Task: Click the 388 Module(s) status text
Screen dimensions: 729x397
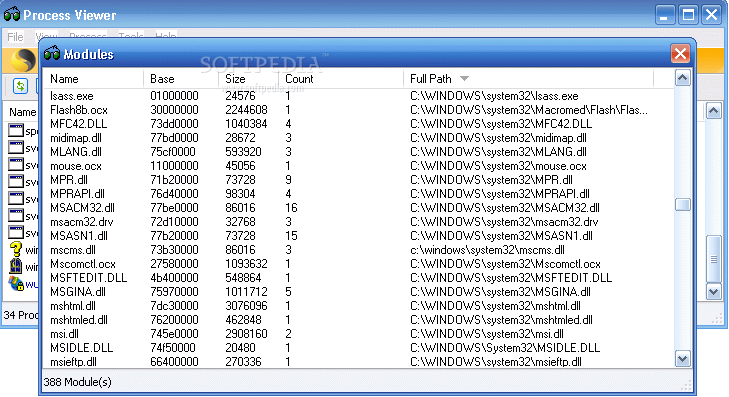Action: (77, 382)
